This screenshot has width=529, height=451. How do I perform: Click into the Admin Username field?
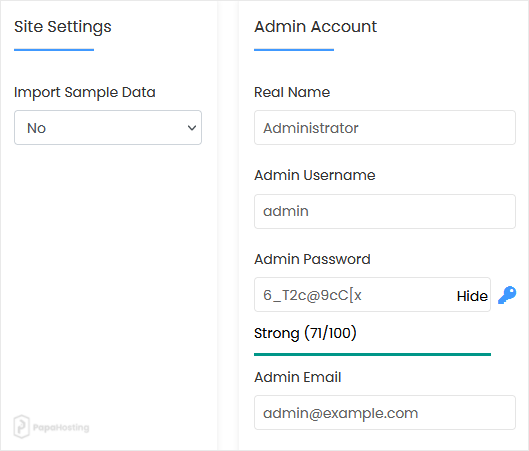coord(385,211)
